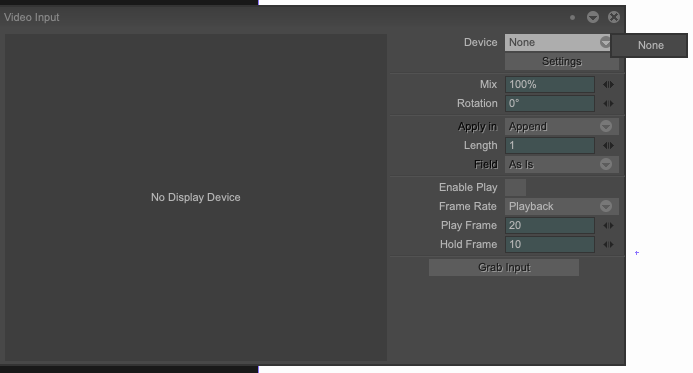Click the Hold Frame stepper arrows
The height and width of the screenshot is (373, 693).
[609, 244]
